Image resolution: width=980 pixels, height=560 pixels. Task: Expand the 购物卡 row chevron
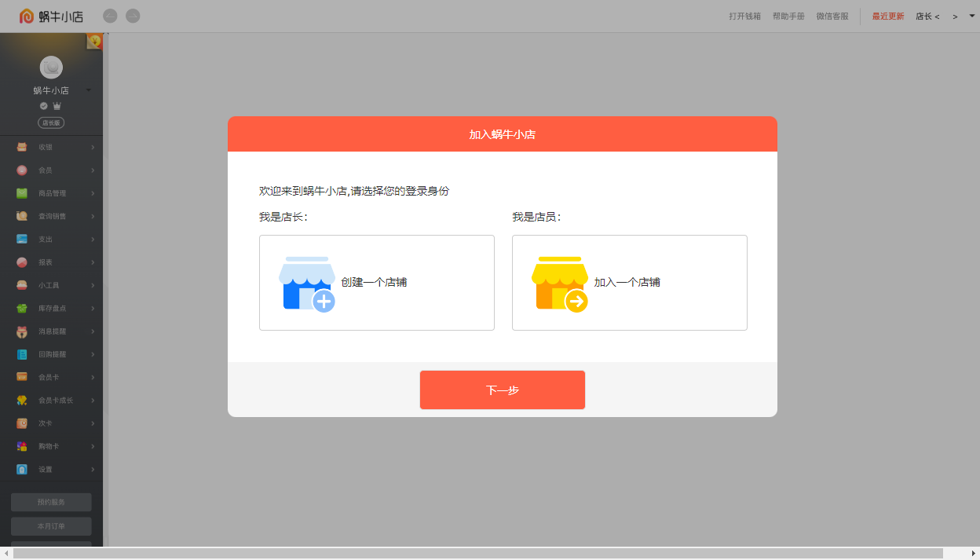point(93,446)
